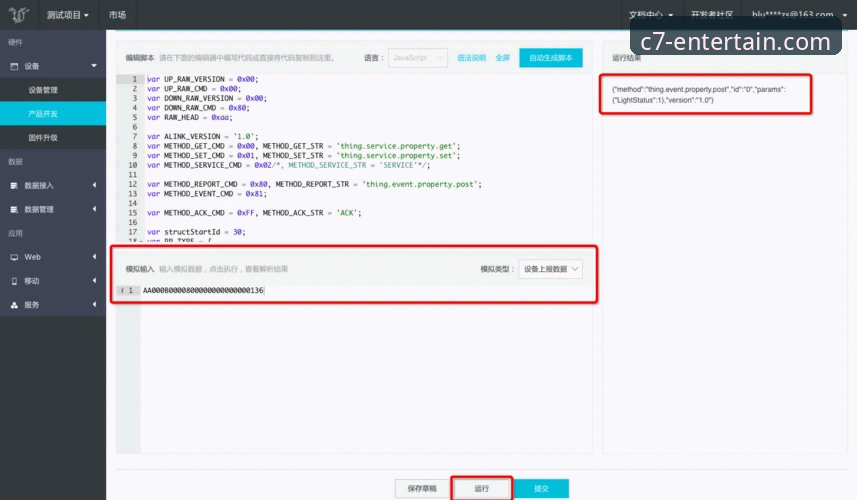The width and height of the screenshot is (857, 500).
Task: Click the 服务 icon in sidebar
Action: click(14, 305)
